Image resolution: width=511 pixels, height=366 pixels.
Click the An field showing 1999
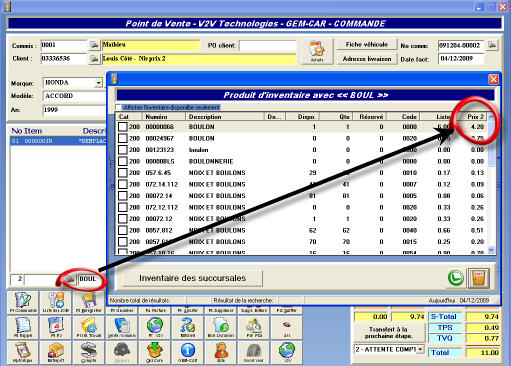(75, 110)
